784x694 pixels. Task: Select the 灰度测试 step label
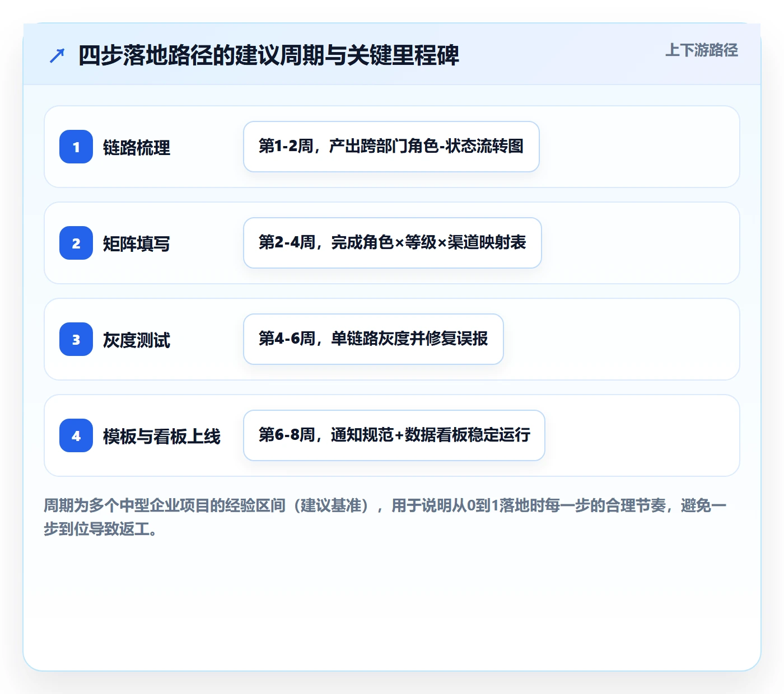coord(137,340)
